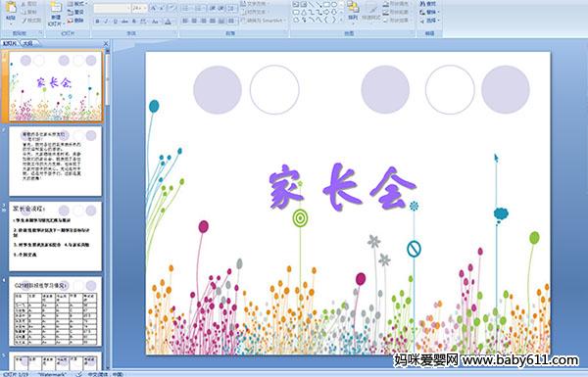Click the New Slide icon
Screen dimensions: 588x377
pos(56,14)
